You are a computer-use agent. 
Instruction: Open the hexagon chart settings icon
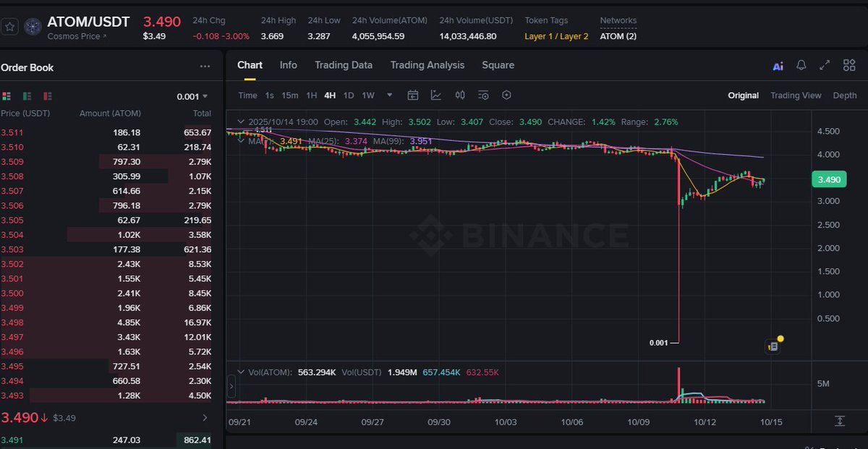pyautogui.click(x=506, y=95)
